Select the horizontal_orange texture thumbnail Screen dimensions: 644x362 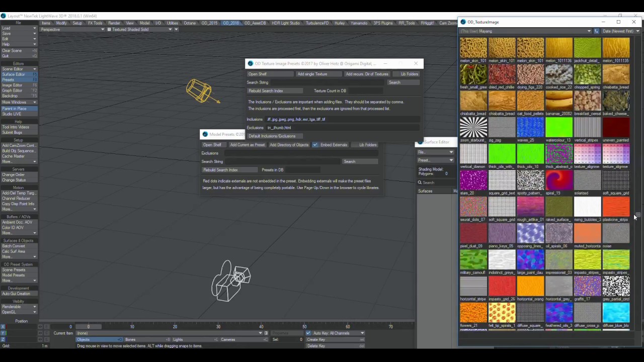[530, 286]
